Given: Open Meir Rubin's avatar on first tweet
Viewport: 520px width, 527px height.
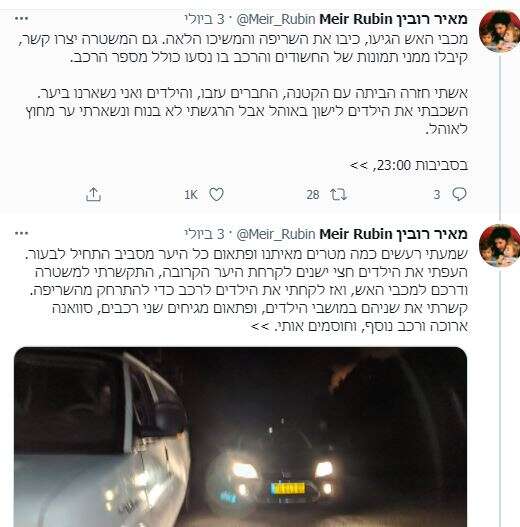Looking at the screenshot, I should [499, 31].
